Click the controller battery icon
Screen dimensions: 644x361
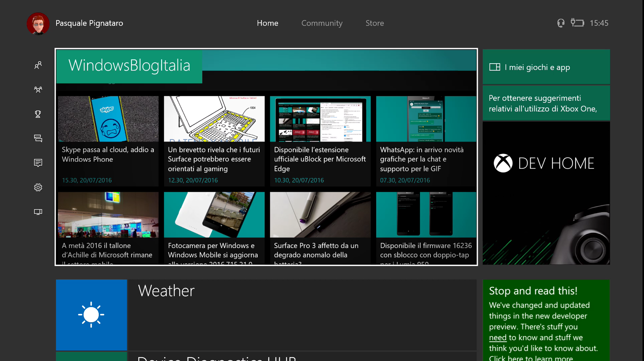pos(577,23)
